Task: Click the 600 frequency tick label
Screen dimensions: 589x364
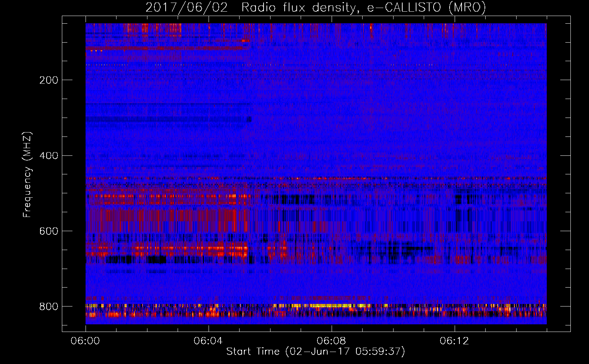Action: (49, 231)
